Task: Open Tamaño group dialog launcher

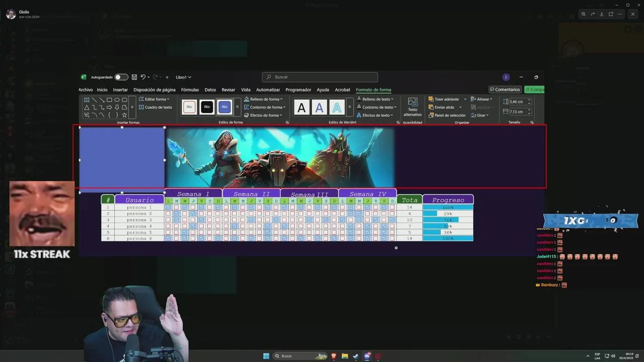Action: pyautogui.click(x=532, y=122)
